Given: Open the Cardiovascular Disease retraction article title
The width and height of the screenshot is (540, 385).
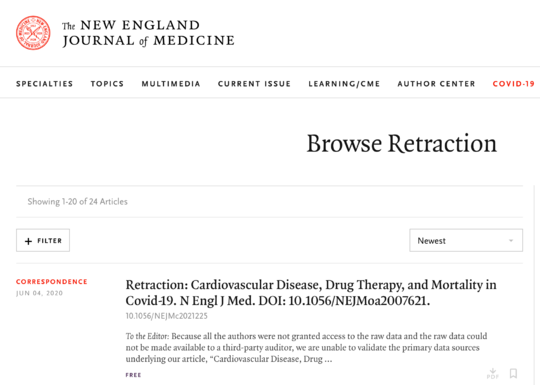Looking at the screenshot, I should (x=311, y=293).
